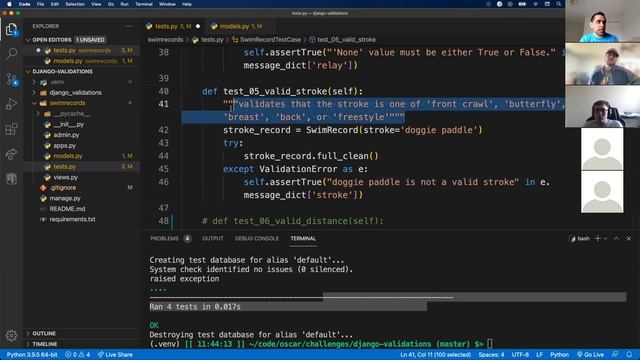640x360 pixels.
Task: Open the DEBUG CONSOLE panel tab
Action: coord(256,238)
